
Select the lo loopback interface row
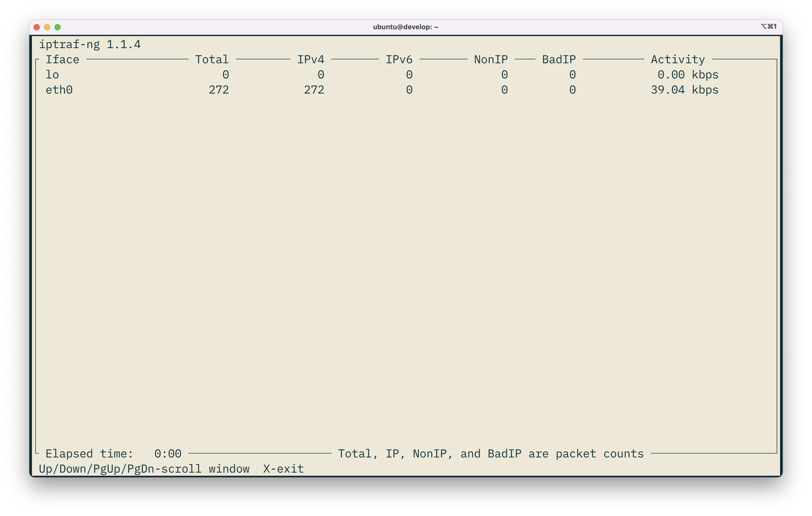tap(53, 74)
